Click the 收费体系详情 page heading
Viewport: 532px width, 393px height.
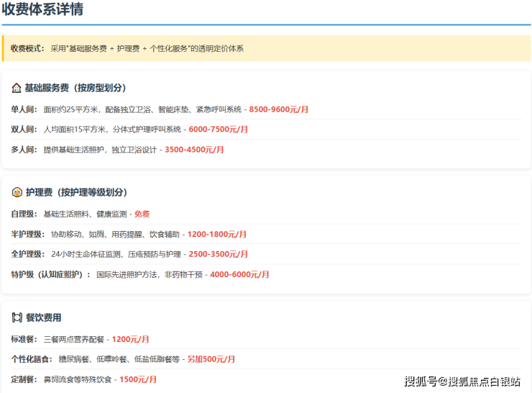[42, 10]
